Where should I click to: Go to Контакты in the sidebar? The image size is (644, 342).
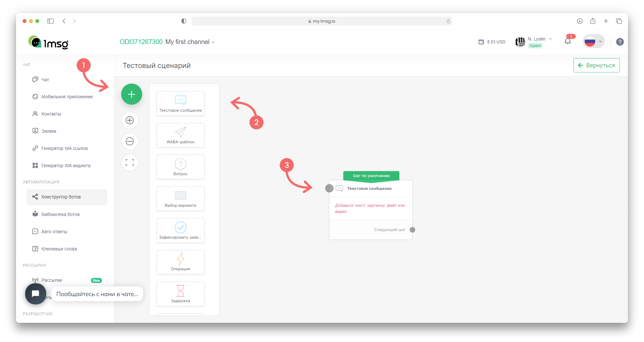pos(51,114)
